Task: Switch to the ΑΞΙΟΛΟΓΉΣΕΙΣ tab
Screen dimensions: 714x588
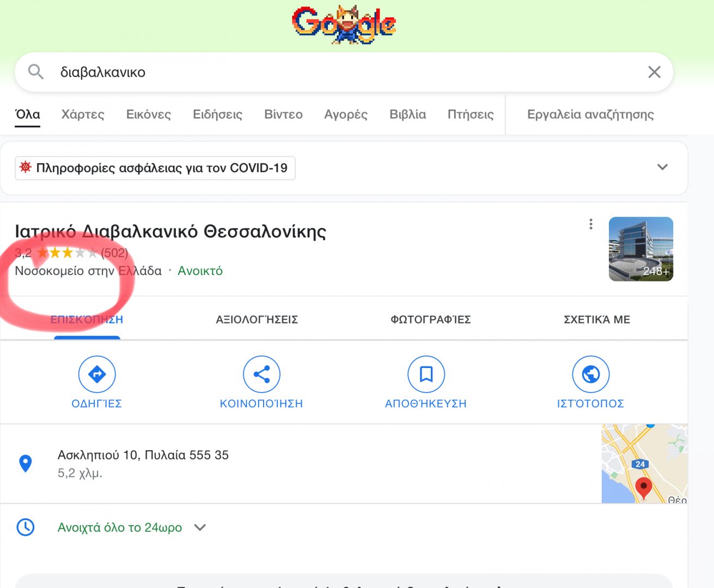Action: [257, 320]
